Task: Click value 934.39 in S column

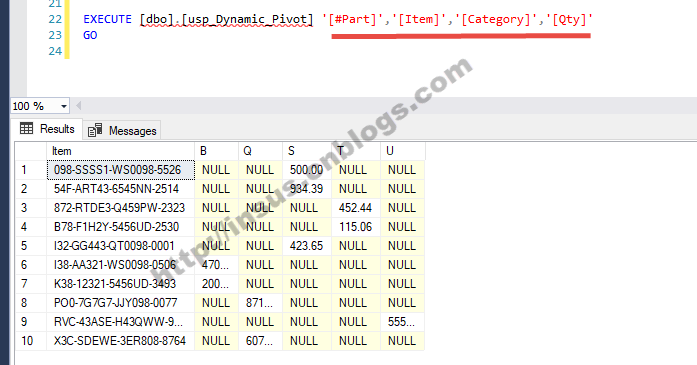Action: click(307, 189)
